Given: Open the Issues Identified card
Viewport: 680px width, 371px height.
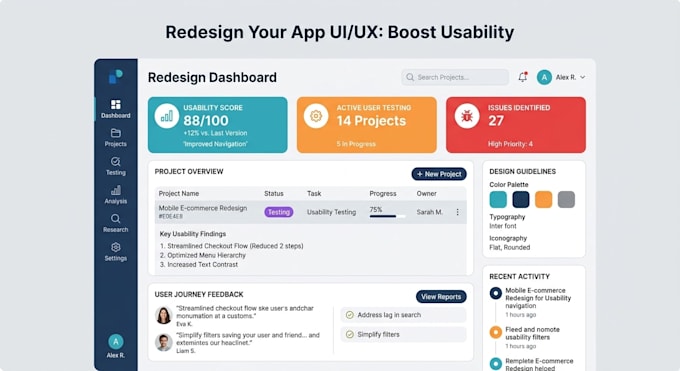Looking at the screenshot, I should 516,125.
